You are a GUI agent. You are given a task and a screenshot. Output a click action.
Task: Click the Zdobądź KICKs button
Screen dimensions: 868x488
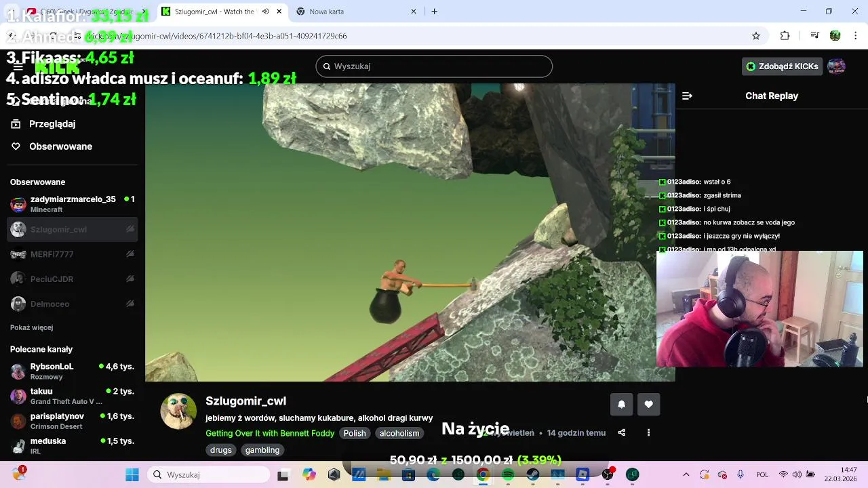tap(782, 66)
